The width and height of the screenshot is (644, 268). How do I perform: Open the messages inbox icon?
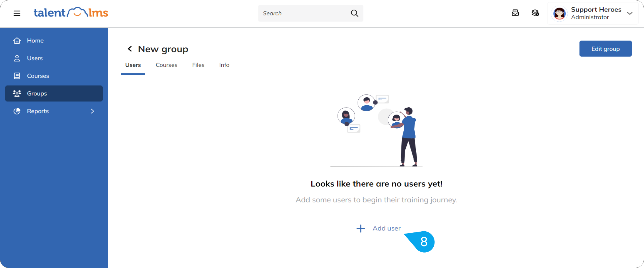[x=515, y=13]
